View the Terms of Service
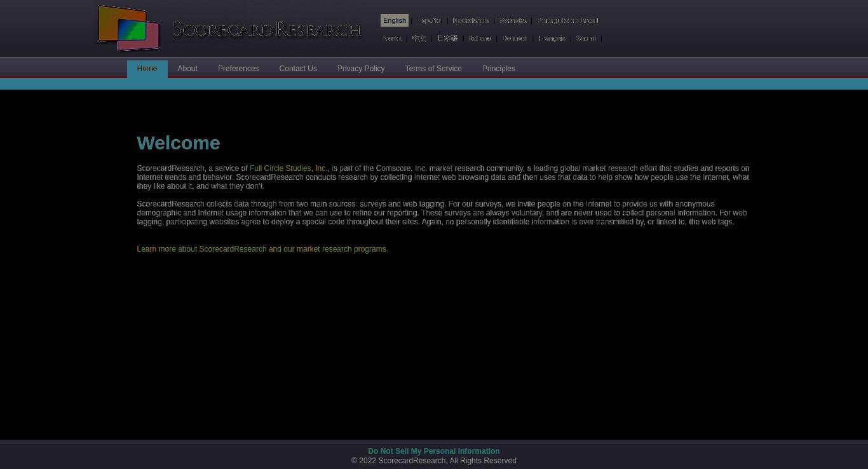 (x=433, y=69)
